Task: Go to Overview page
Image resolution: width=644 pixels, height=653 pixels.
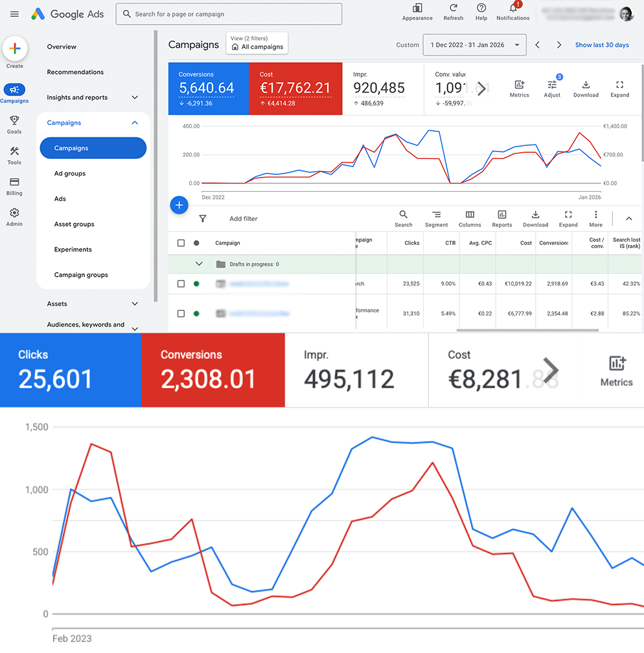Action: (x=62, y=47)
